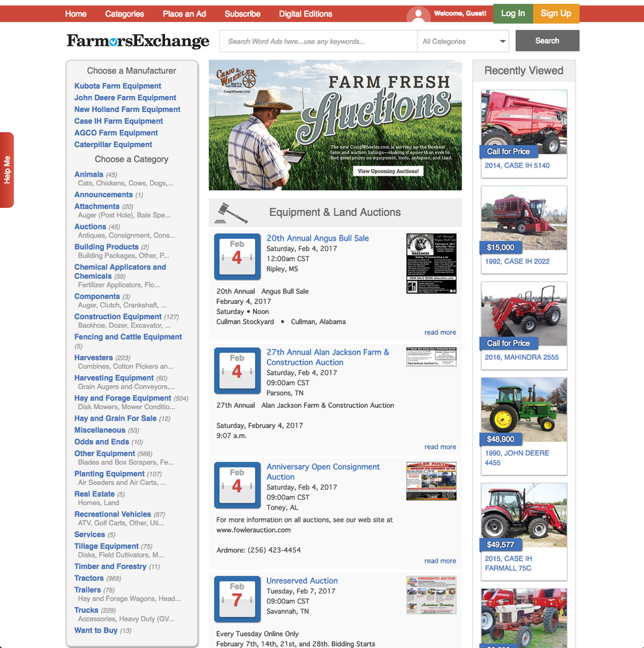This screenshot has height=648, width=644.
Task: Click the $15,000 price tag
Action: point(501,248)
